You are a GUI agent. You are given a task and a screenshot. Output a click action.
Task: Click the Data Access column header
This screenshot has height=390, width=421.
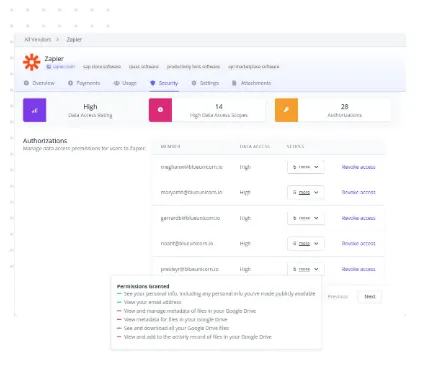255,146
